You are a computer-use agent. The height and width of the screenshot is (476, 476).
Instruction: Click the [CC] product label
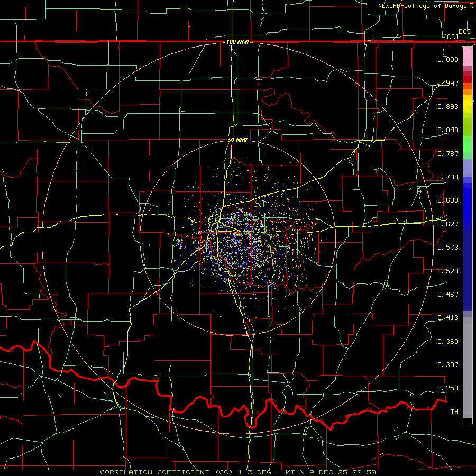[452, 36]
